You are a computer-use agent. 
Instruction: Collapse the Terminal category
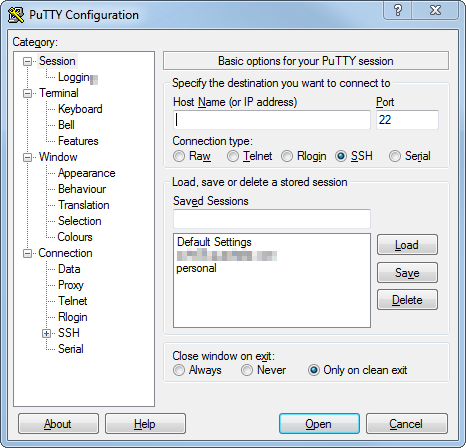click(x=27, y=93)
